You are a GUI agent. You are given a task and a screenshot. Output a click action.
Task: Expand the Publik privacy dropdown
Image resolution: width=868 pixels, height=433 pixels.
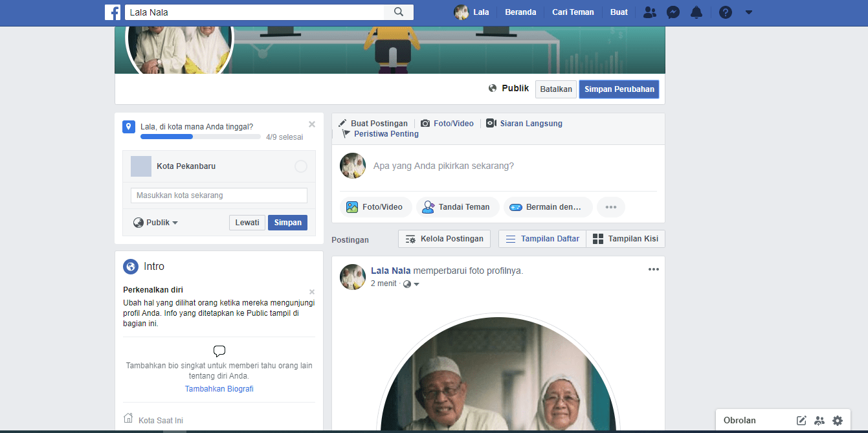(x=156, y=223)
